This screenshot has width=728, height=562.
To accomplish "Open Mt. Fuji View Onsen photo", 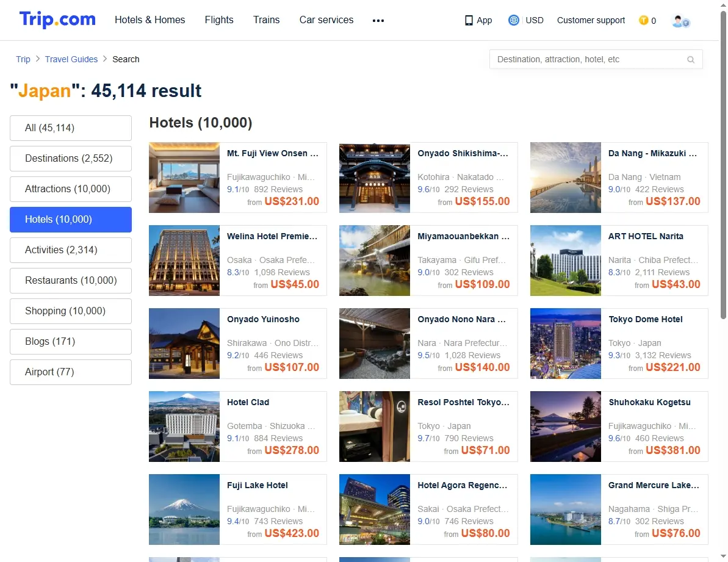I will 184,178.
